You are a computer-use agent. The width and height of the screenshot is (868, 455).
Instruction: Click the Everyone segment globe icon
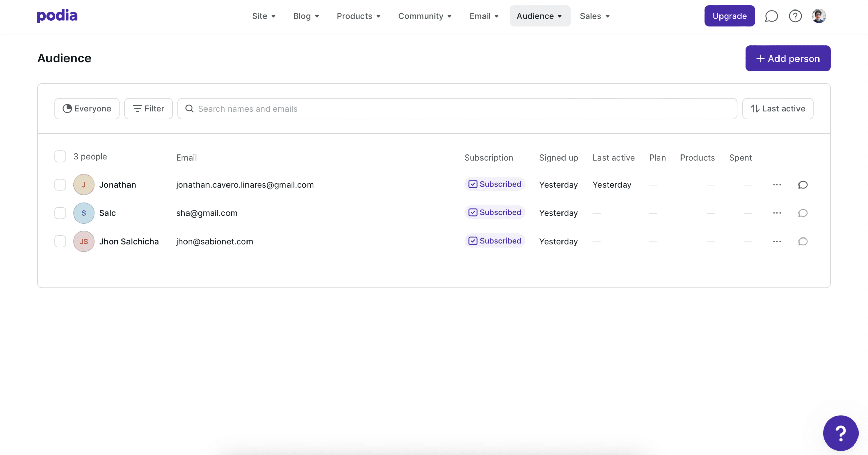coord(68,108)
